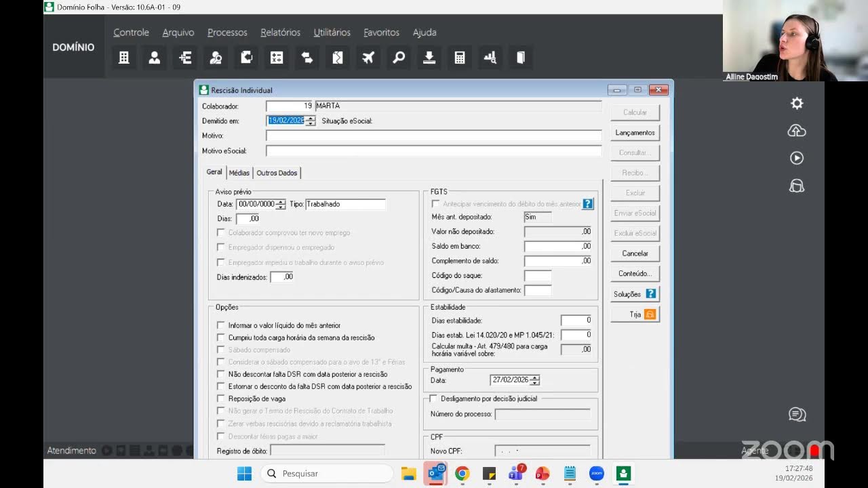Image resolution: width=868 pixels, height=488 pixels.
Task: Open the chat bubble icon in side panel
Action: (797, 414)
